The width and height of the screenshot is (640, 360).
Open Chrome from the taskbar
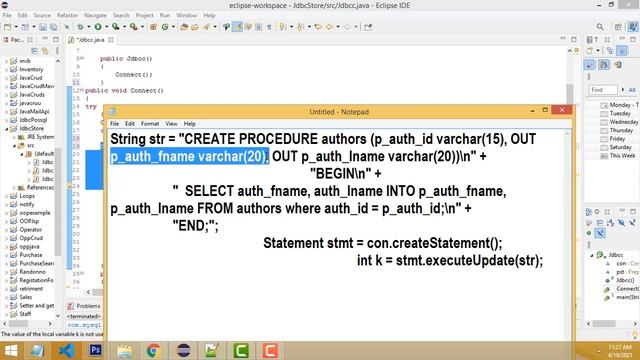(154, 350)
